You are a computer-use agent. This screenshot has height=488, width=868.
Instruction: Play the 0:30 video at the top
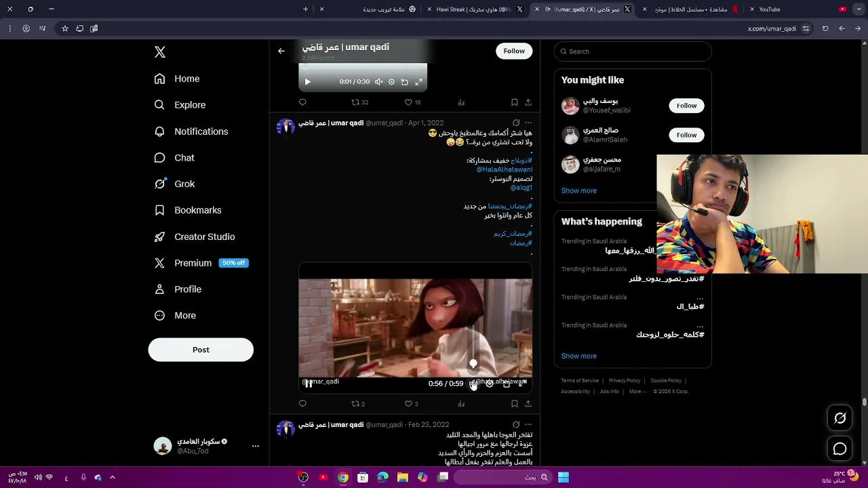(307, 82)
